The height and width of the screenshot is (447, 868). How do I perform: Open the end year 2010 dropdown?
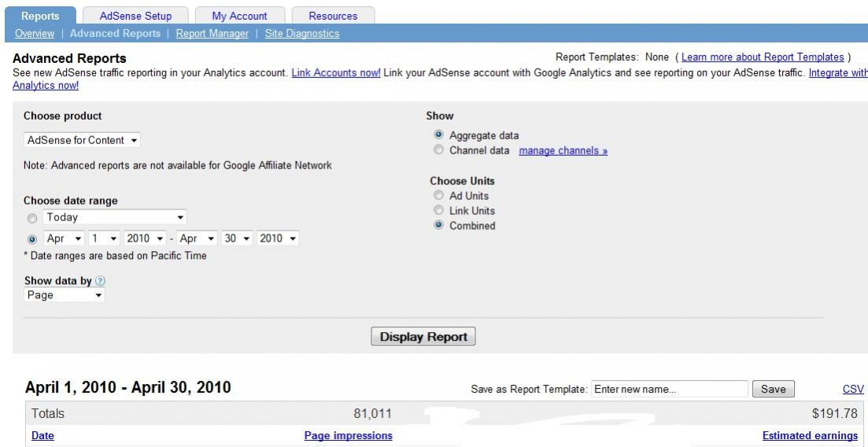[278, 238]
